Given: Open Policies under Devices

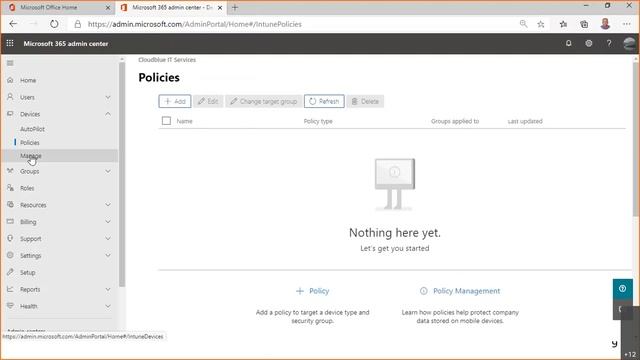Looking at the screenshot, I should 30,142.
